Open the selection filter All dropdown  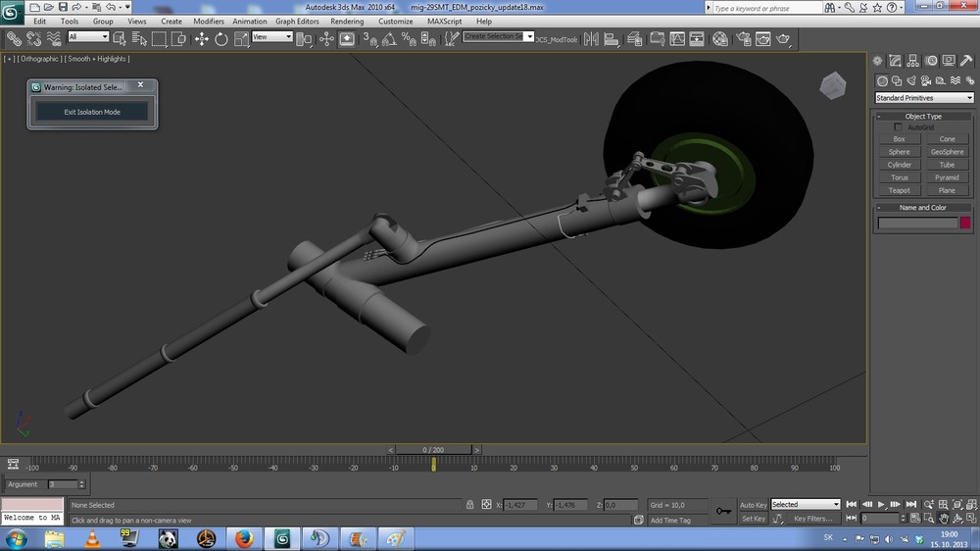88,37
